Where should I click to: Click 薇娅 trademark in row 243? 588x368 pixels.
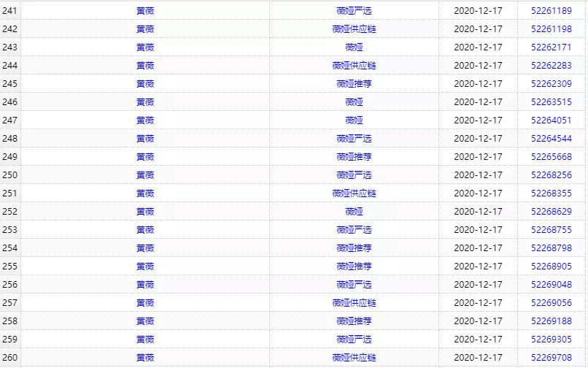(x=354, y=47)
